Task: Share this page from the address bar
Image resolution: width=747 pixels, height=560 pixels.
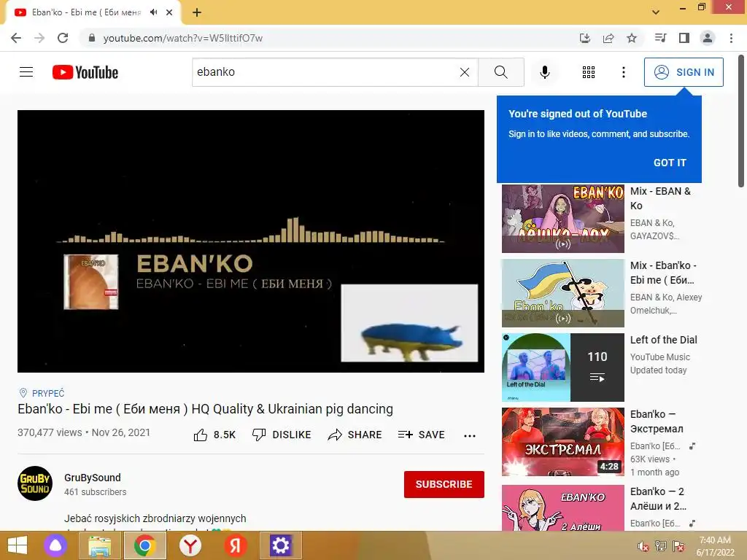Action: point(608,38)
